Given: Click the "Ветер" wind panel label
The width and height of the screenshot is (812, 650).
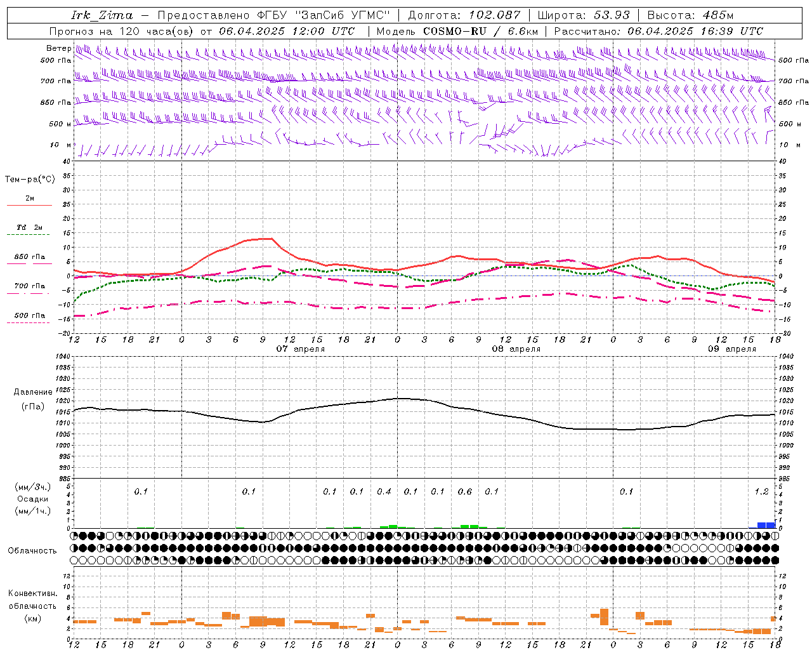Looking at the screenshot, I should 58,48.
